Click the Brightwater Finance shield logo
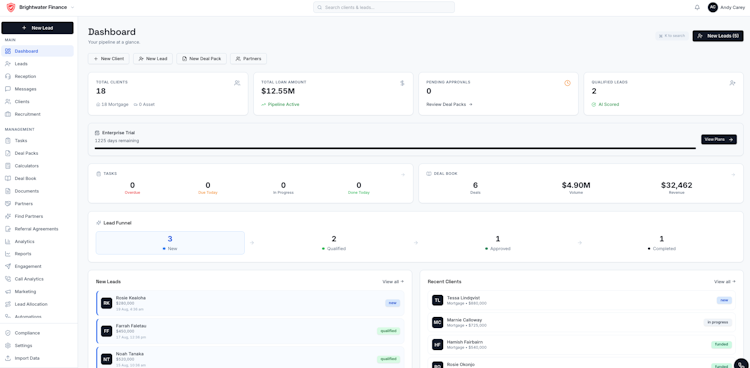This screenshot has height=368, width=750. tap(11, 8)
